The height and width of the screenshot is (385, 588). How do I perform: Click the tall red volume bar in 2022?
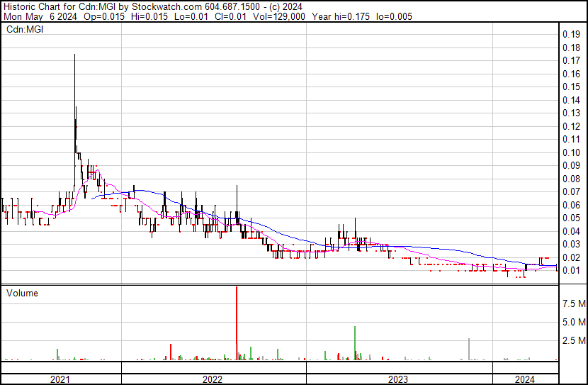pyautogui.click(x=237, y=323)
